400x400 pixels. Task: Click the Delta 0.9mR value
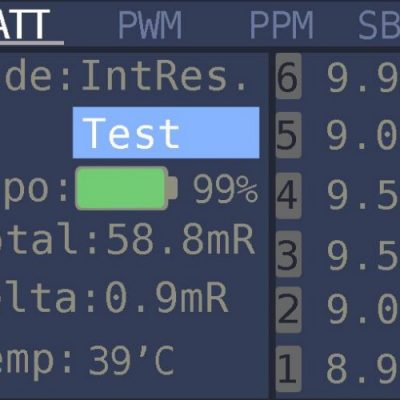coord(167,298)
